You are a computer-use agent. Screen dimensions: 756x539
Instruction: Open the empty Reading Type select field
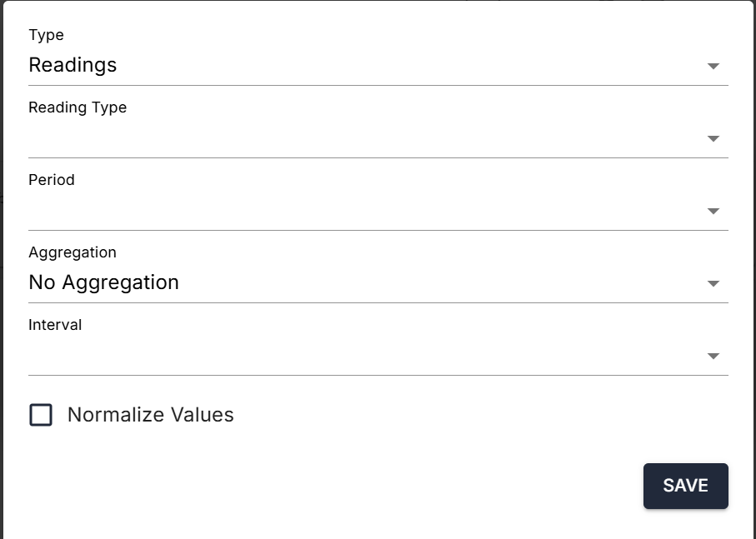click(367, 138)
